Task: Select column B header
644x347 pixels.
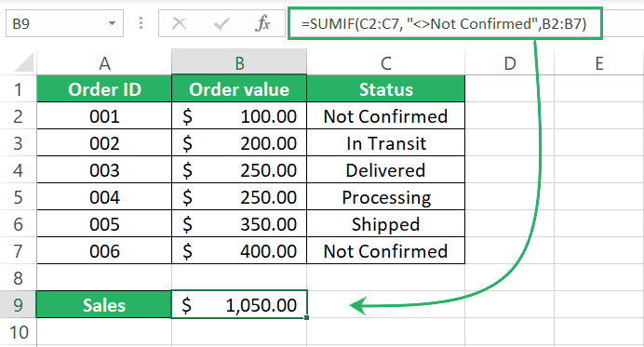Action: pos(239,63)
